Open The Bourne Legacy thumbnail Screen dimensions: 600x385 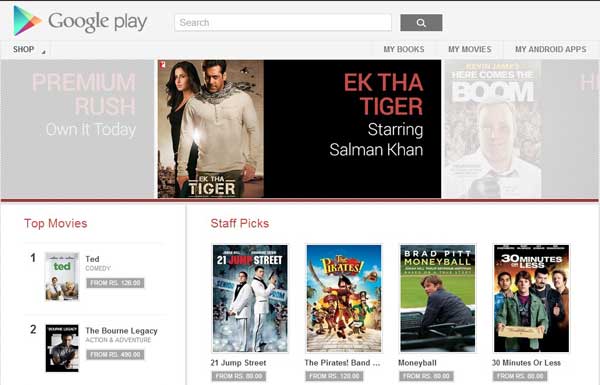[x=62, y=348]
